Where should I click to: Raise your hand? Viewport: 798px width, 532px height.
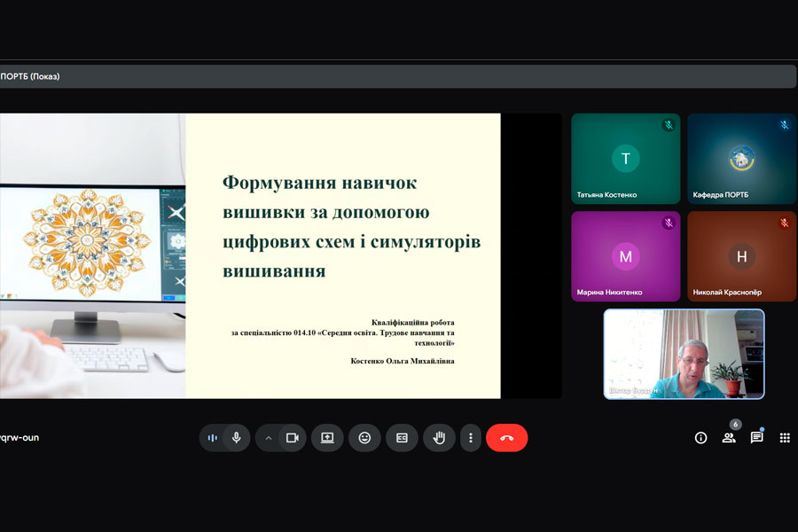click(x=439, y=438)
